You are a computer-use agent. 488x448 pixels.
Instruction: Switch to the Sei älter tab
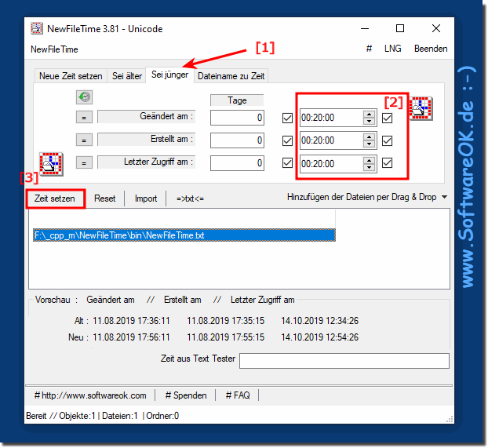127,76
